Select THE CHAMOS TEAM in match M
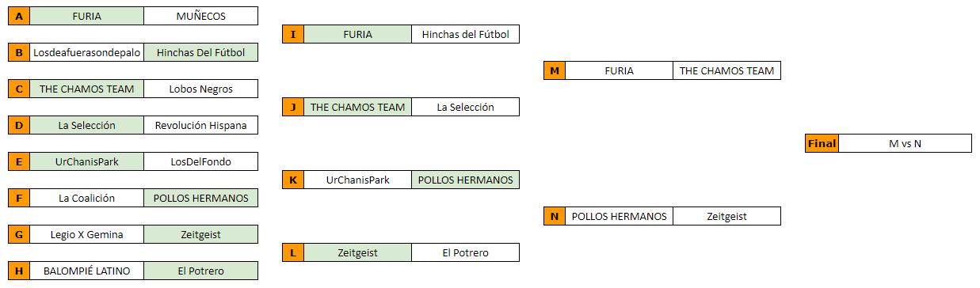980x288 pixels. [727, 70]
